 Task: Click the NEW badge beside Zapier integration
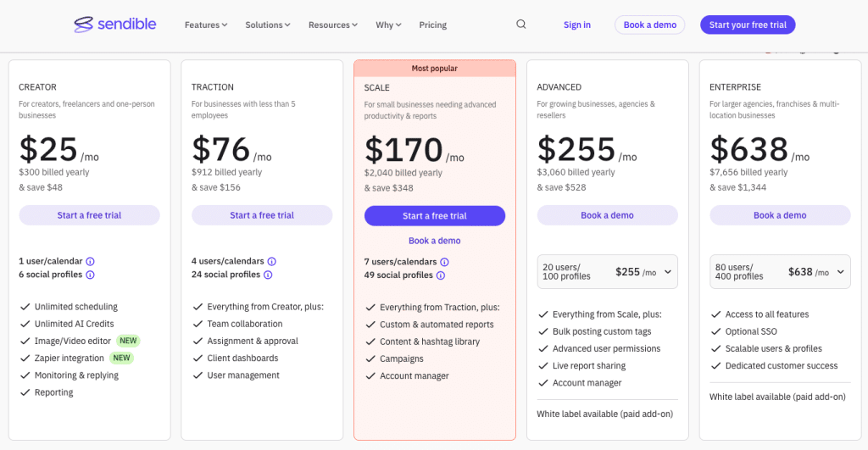[122, 358]
